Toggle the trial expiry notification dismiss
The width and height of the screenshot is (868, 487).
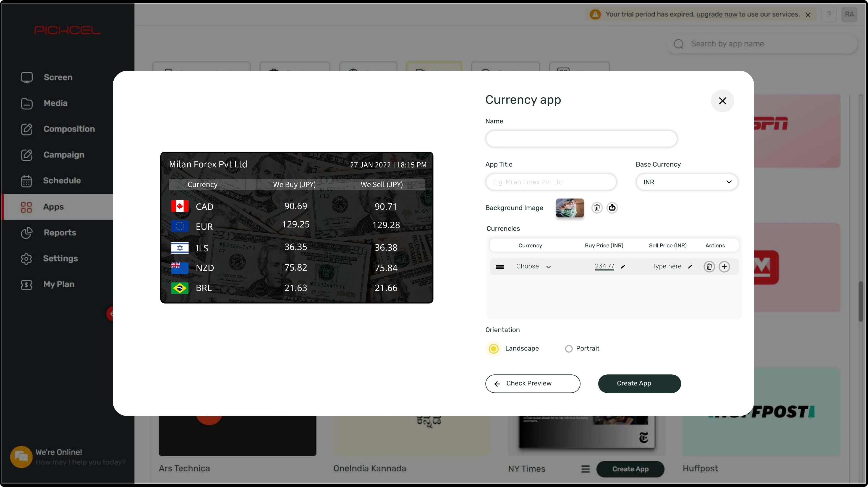[x=808, y=14]
